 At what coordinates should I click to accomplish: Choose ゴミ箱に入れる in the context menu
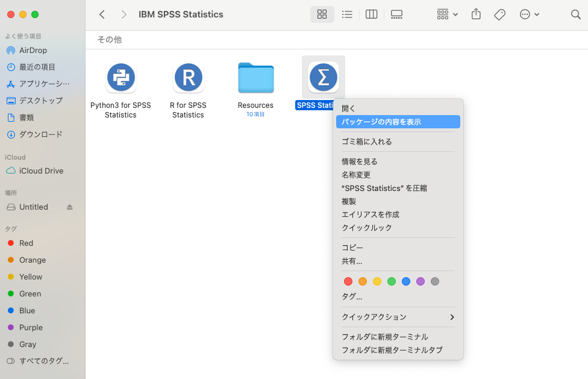(398, 142)
